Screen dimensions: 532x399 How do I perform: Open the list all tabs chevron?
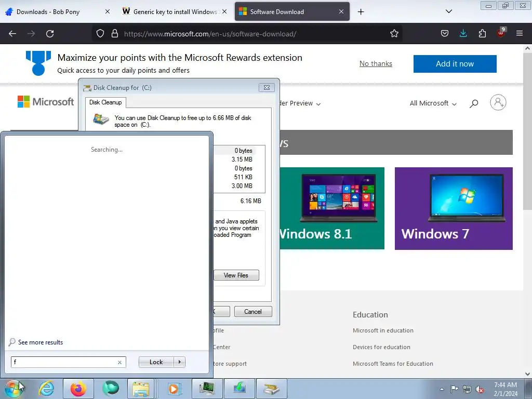coord(448,11)
